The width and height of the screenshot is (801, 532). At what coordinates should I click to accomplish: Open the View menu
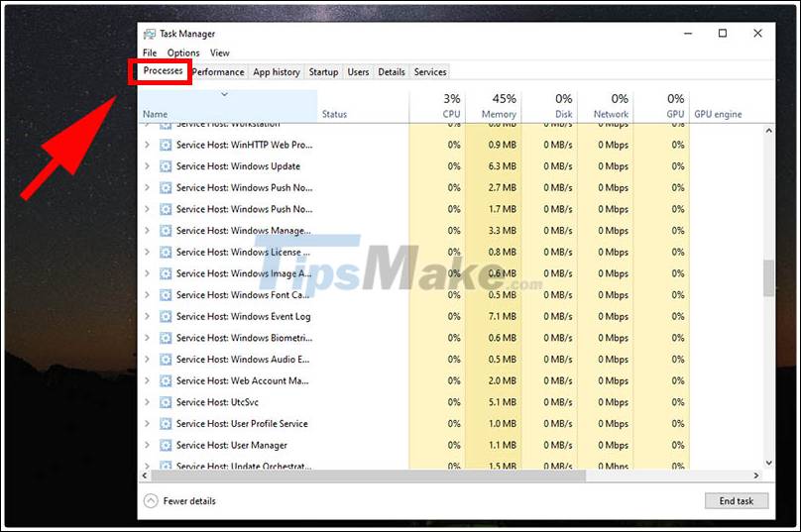point(220,53)
